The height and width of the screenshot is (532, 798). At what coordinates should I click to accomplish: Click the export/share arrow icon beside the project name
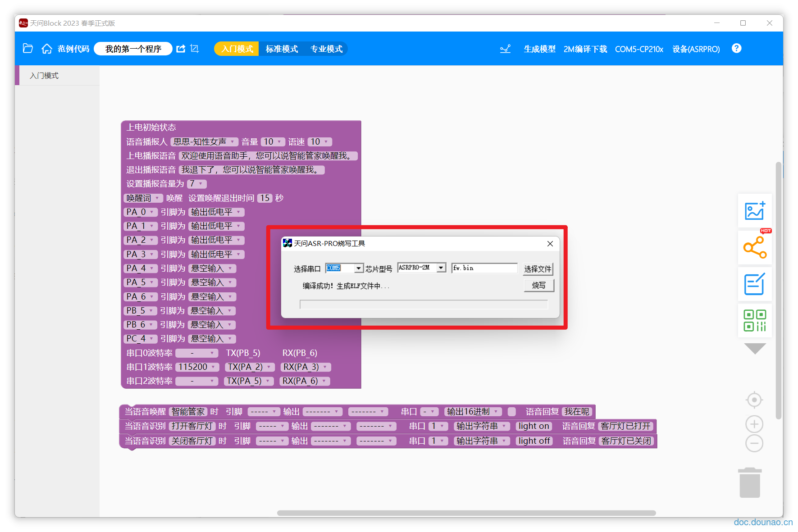[x=181, y=49]
